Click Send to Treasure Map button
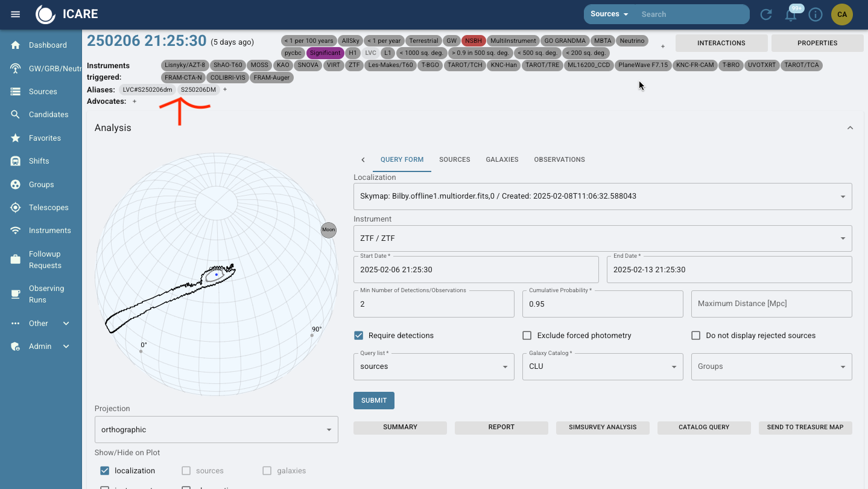This screenshot has width=868, height=489. [805, 427]
